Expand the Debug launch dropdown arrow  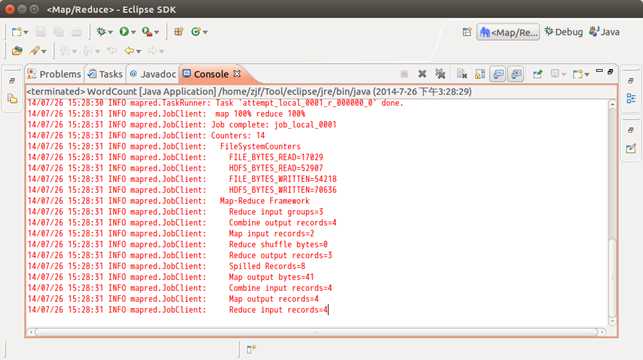point(110,32)
